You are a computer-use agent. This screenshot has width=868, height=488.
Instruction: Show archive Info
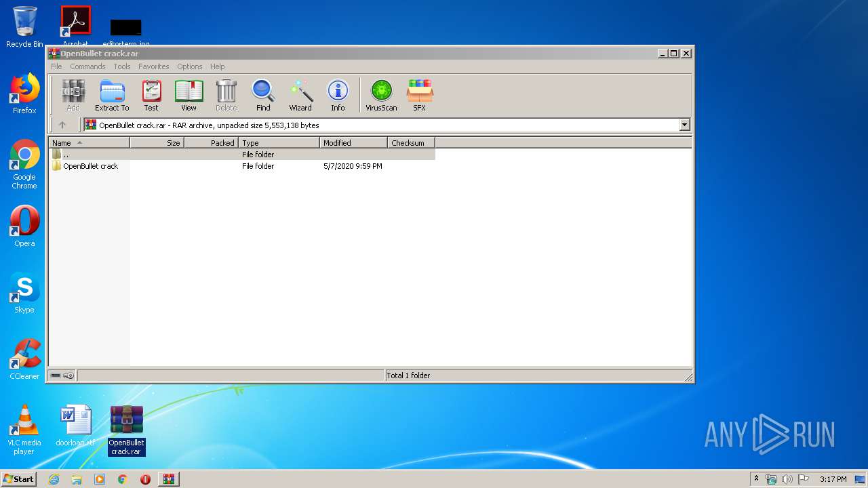pos(338,95)
